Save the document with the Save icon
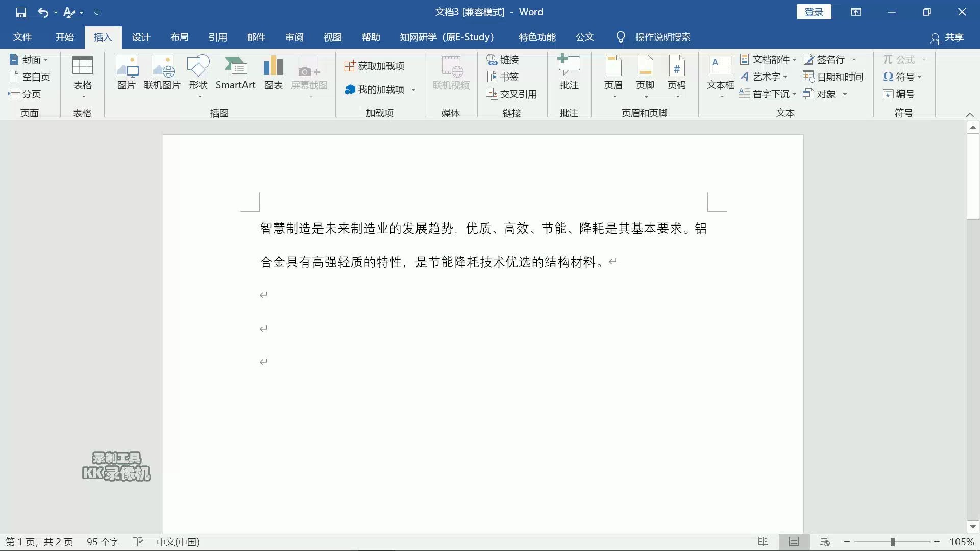This screenshot has width=980, height=551. click(x=21, y=12)
